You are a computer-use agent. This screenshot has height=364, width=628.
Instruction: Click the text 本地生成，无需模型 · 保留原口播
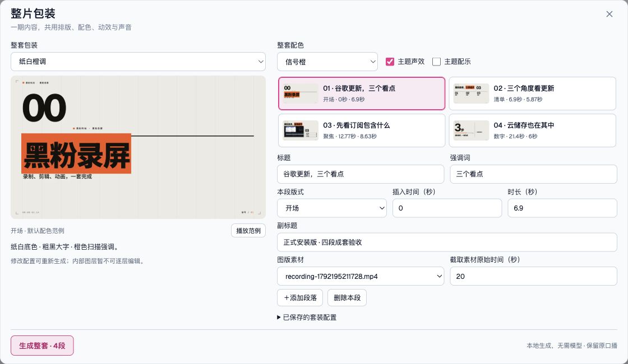coord(571,346)
